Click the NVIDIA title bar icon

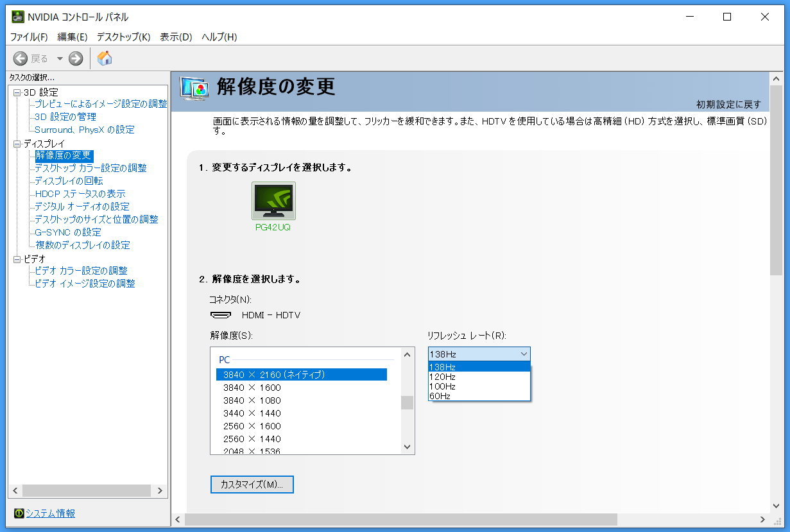(19, 17)
